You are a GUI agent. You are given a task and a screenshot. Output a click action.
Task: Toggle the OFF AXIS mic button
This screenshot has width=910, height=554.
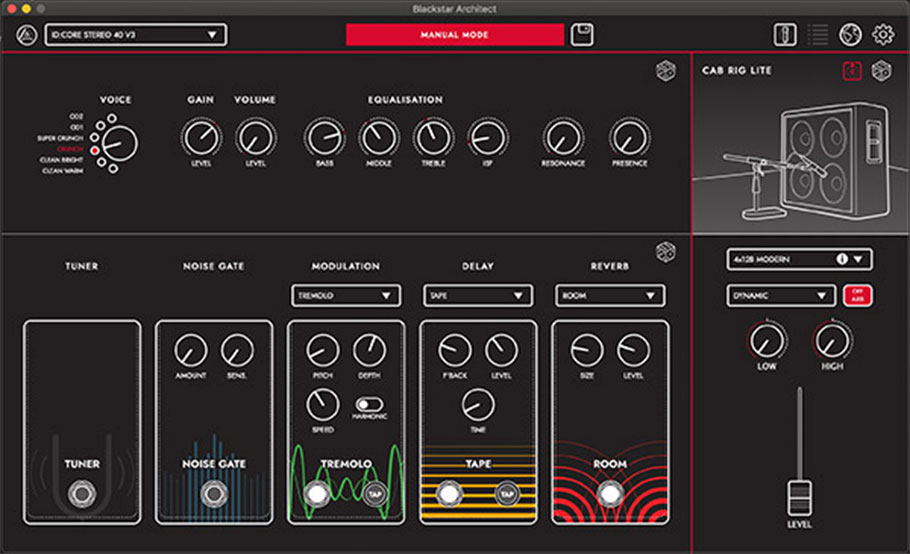[x=857, y=295]
